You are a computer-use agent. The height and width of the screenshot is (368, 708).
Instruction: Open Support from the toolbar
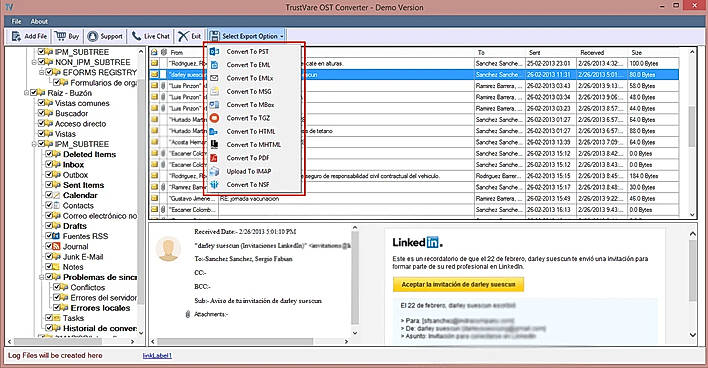[105, 36]
